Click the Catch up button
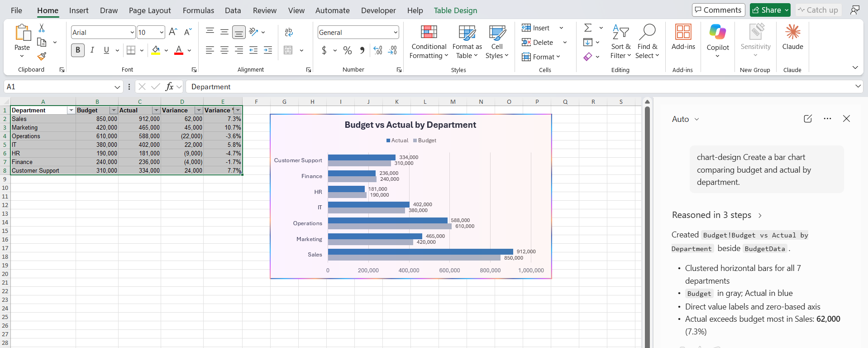 (818, 10)
